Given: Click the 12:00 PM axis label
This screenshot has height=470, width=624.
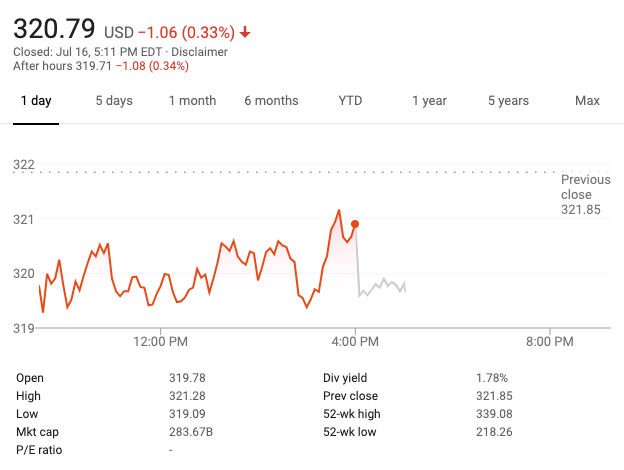Looking at the screenshot, I should [160, 341].
